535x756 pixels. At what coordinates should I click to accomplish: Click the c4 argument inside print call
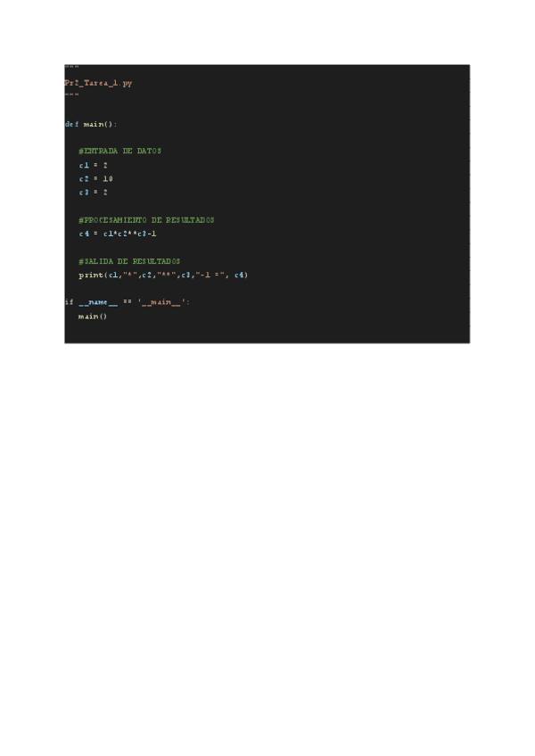[239, 275]
